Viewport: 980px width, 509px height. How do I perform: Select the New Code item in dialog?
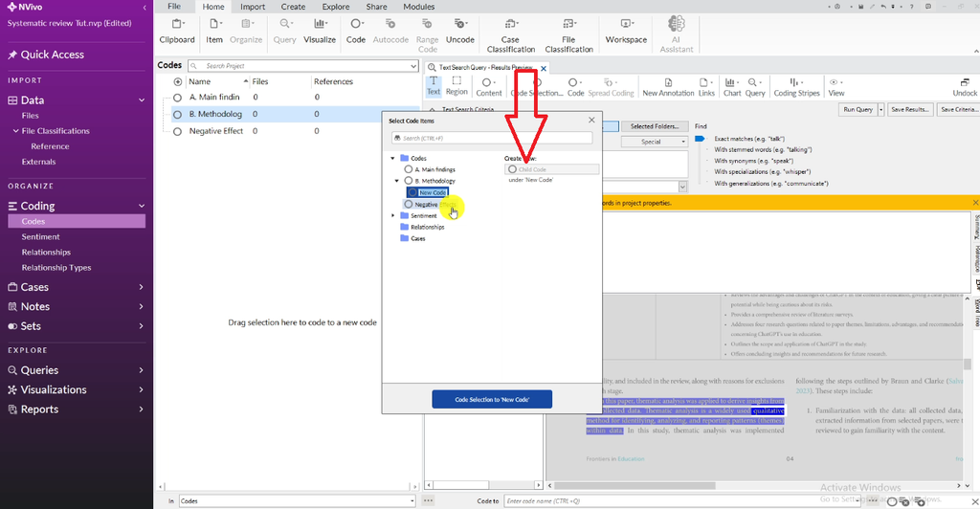pos(428,192)
